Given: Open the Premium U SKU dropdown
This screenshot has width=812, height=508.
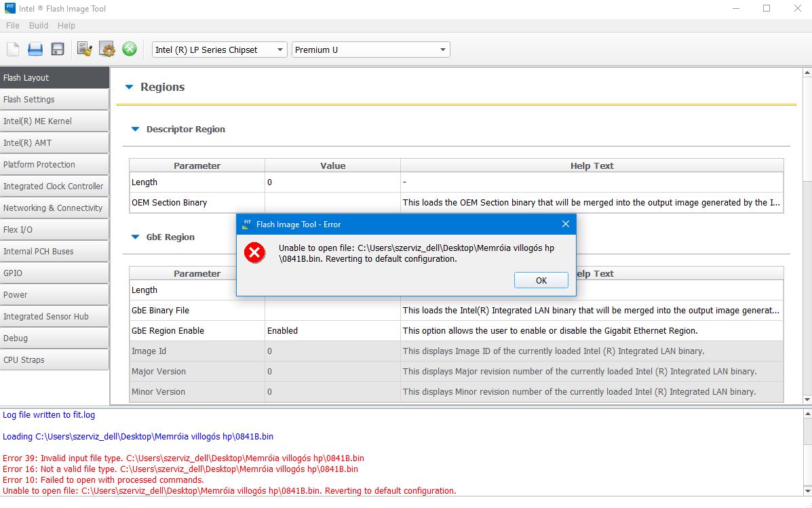Looking at the screenshot, I should (371, 50).
